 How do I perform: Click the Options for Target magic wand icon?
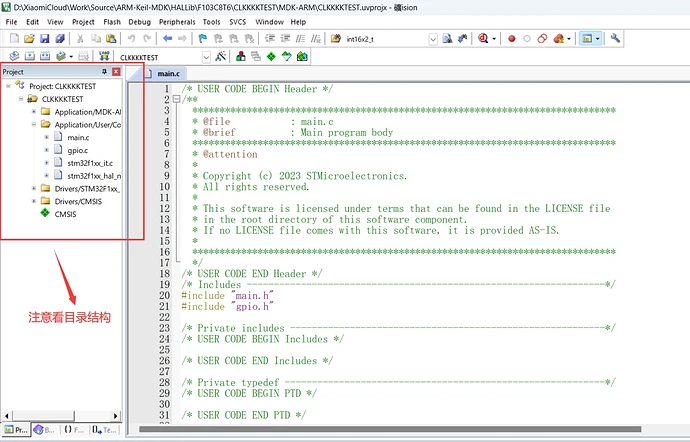click(220, 57)
